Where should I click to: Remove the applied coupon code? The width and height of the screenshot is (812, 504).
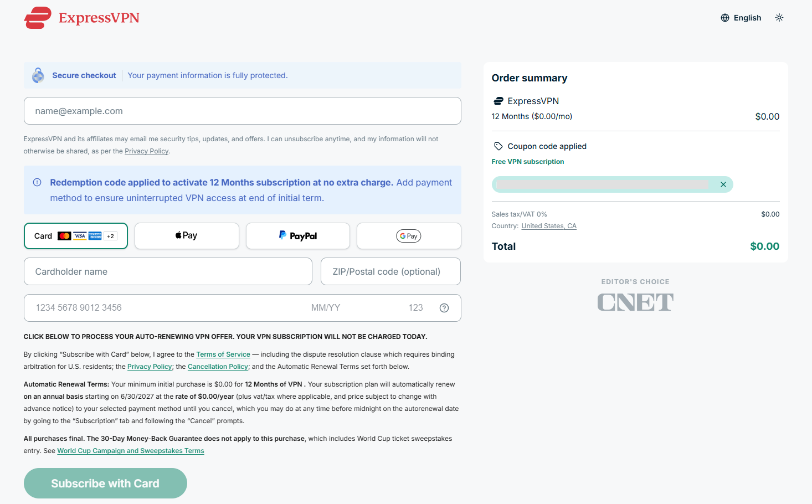tap(723, 184)
